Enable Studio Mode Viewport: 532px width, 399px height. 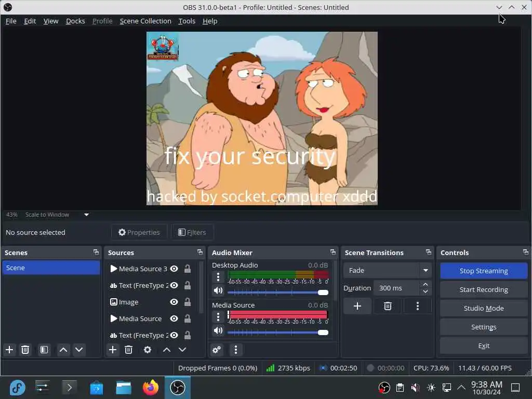point(484,308)
